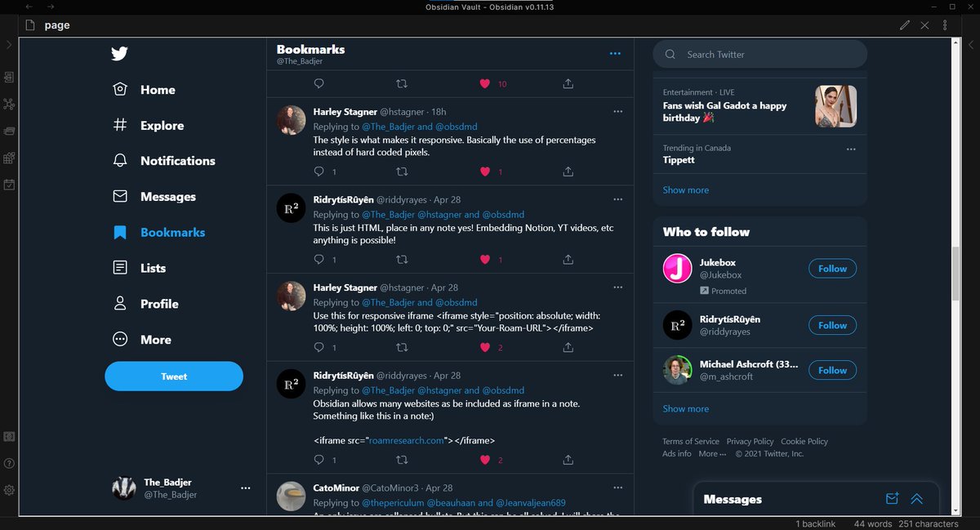Open options for 'Obsidian allows many websites' tweet
The image size is (980, 530).
point(617,376)
